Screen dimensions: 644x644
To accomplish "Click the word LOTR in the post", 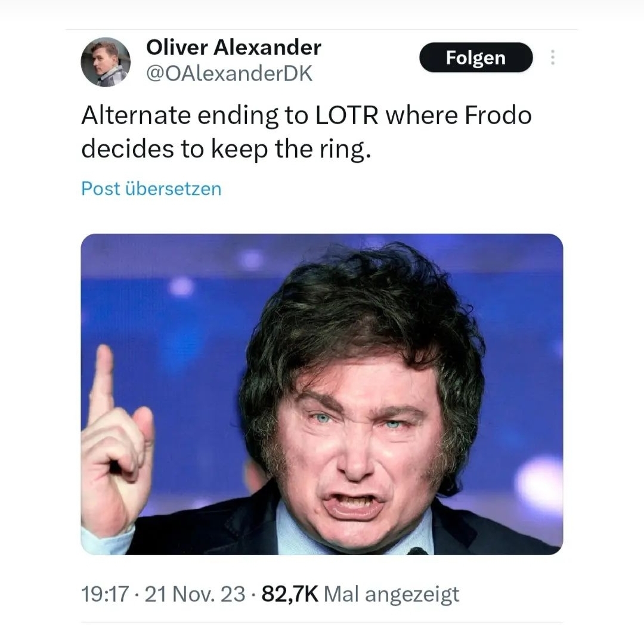I will 346,116.
